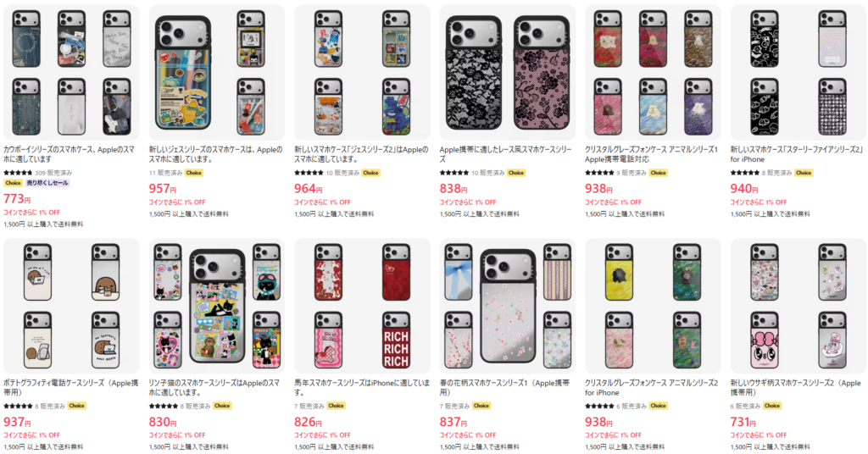
Task: Click the Choice badge on the 837円 item
Action: point(481,406)
